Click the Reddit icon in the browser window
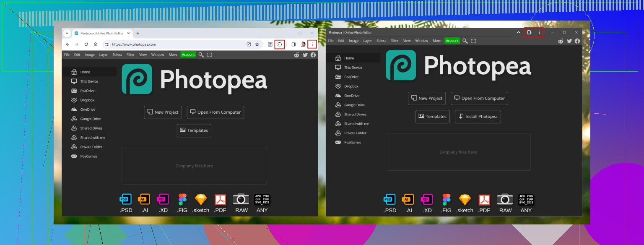Image resolution: width=644 pixels, height=245 pixels. [x=297, y=55]
